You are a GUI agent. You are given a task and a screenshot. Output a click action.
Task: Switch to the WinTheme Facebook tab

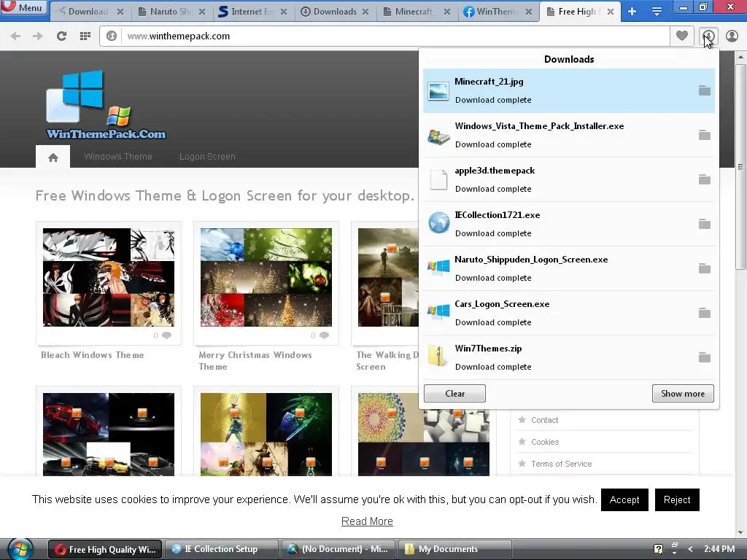(x=492, y=12)
